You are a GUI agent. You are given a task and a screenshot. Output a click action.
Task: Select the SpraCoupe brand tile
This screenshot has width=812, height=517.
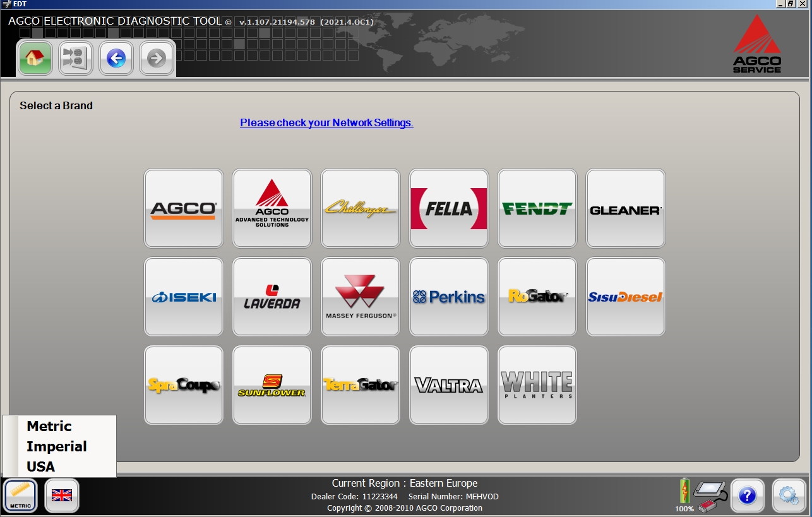coord(184,385)
